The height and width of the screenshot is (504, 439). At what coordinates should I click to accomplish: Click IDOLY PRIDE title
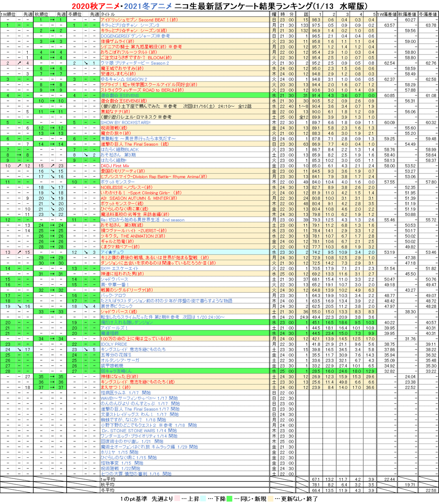(114, 345)
